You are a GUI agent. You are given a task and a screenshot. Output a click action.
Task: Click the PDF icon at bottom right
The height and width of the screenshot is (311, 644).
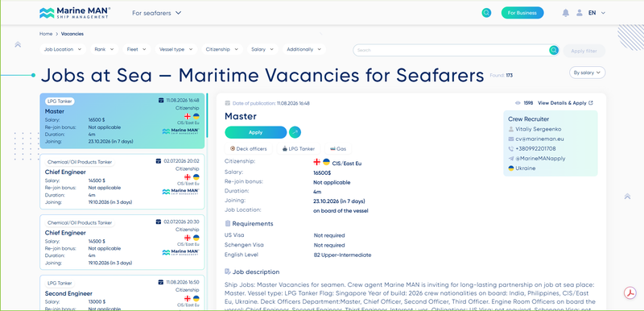coord(630,293)
